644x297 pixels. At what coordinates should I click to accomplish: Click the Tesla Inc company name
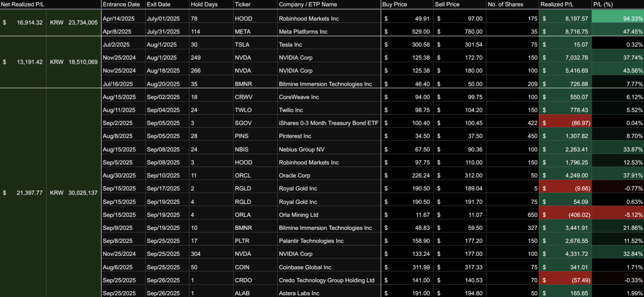point(290,45)
